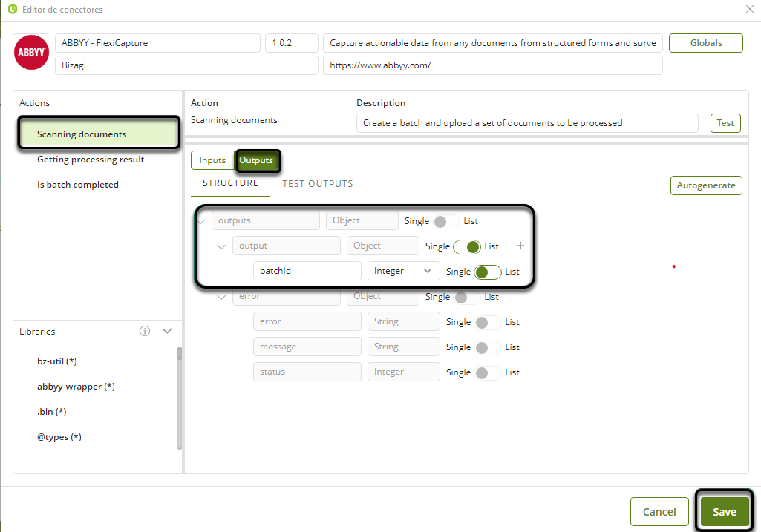
Task: Open the STRUCTURE tab
Action: 231,183
